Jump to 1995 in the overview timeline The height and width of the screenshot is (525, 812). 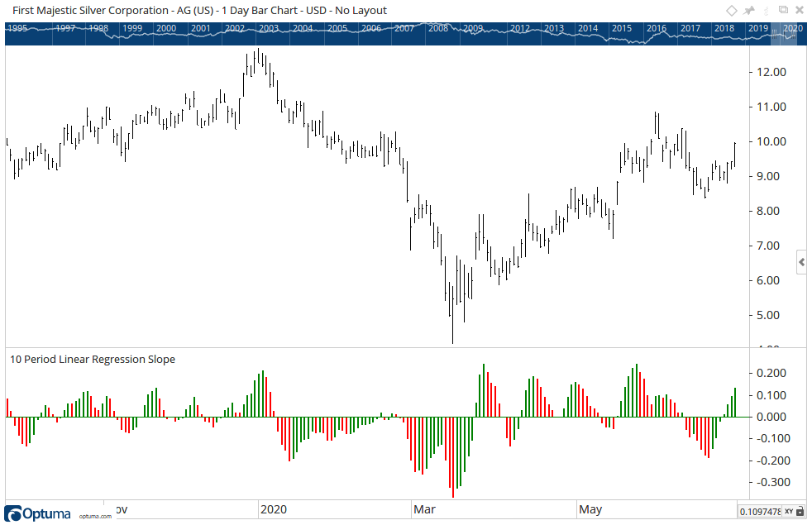tap(17, 28)
